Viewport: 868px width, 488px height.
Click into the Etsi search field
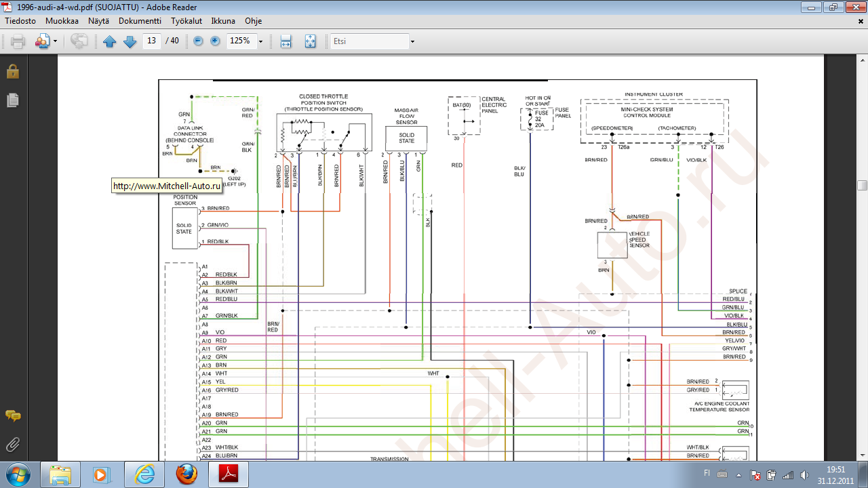(x=368, y=41)
